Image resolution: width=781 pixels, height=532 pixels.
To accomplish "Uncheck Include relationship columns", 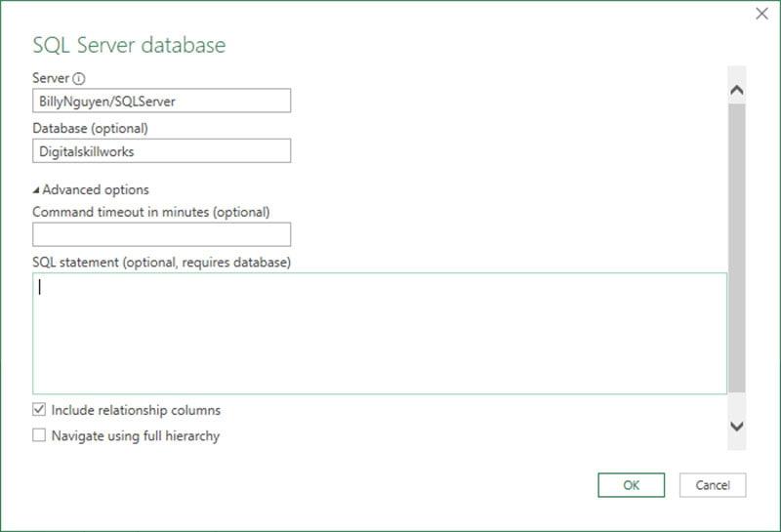I will (39, 409).
